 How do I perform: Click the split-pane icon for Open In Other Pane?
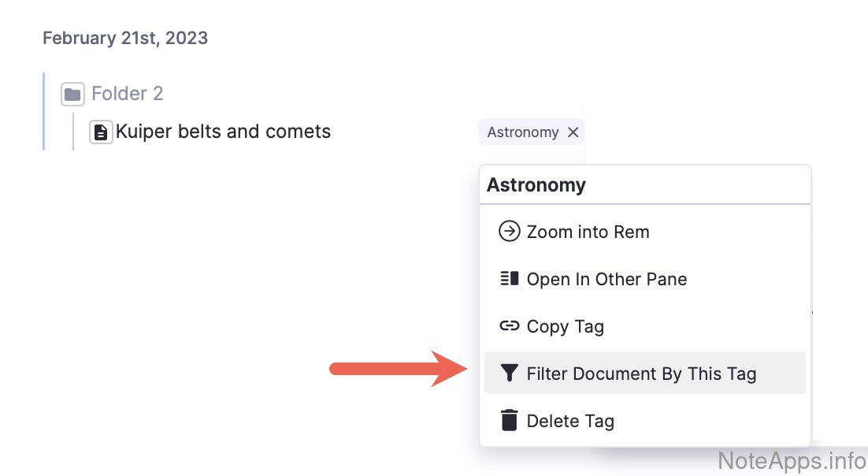tap(510, 279)
